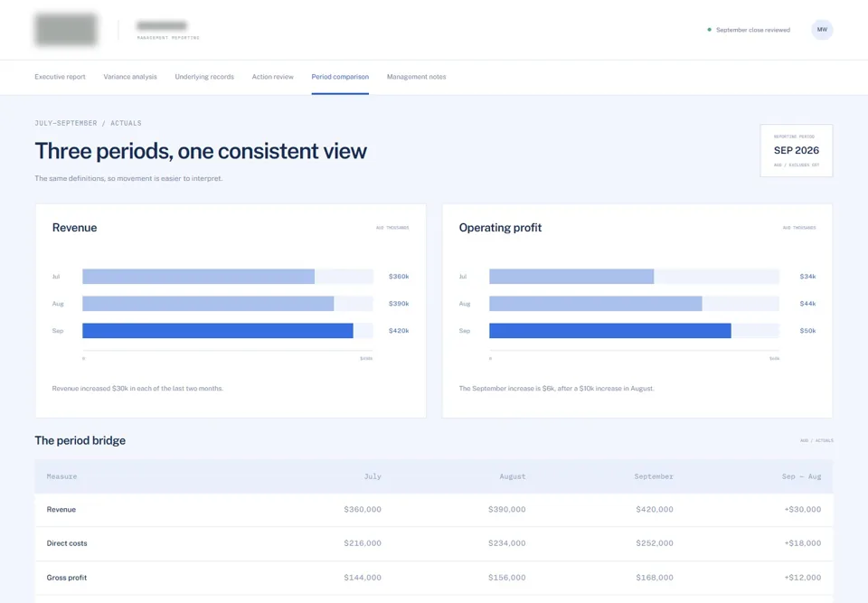Open the Executive report tab

pyautogui.click(x=60, y=77)
